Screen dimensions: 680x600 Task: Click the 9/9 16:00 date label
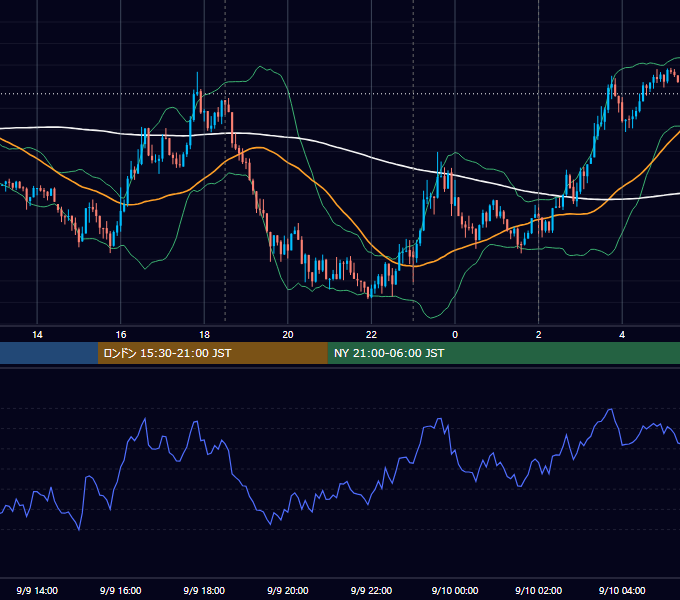click(121, 590)
